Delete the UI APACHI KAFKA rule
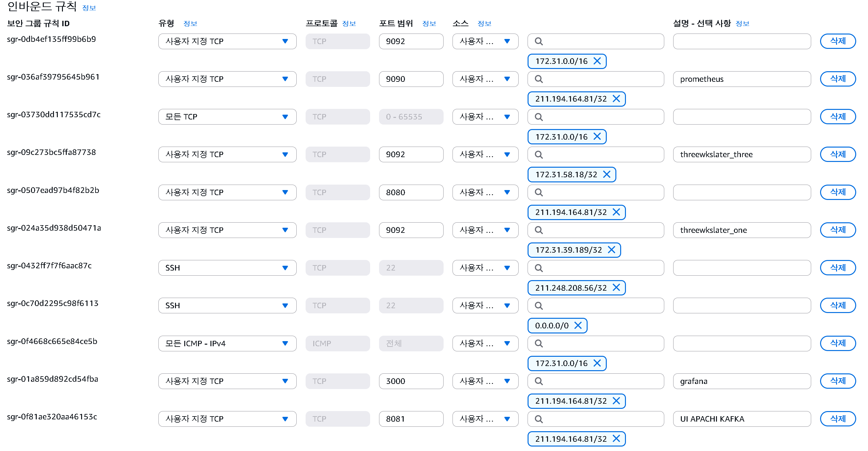Viewport: 868px width, 451px height. click(x=838, y=419)
